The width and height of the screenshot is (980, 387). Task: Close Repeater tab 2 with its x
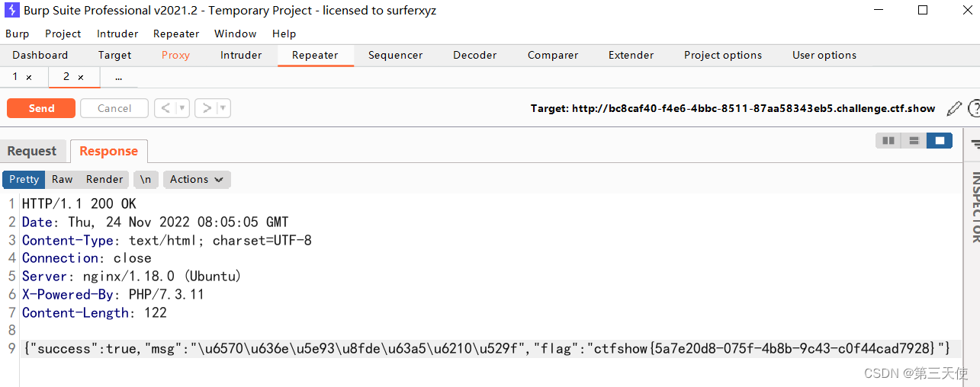point(81,77)
